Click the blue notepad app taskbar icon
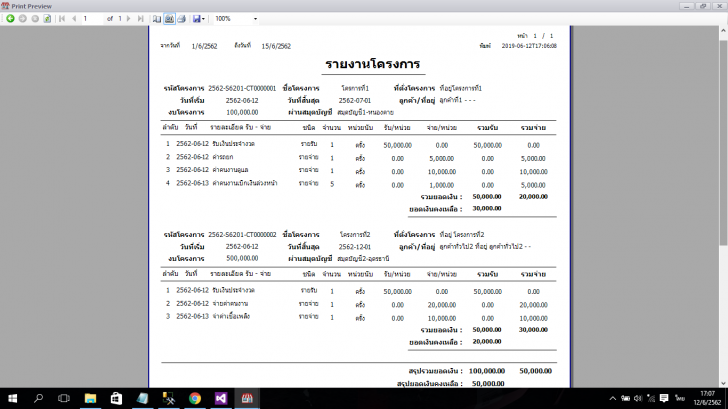Screen dimensions: 728x409 [143, 398]
